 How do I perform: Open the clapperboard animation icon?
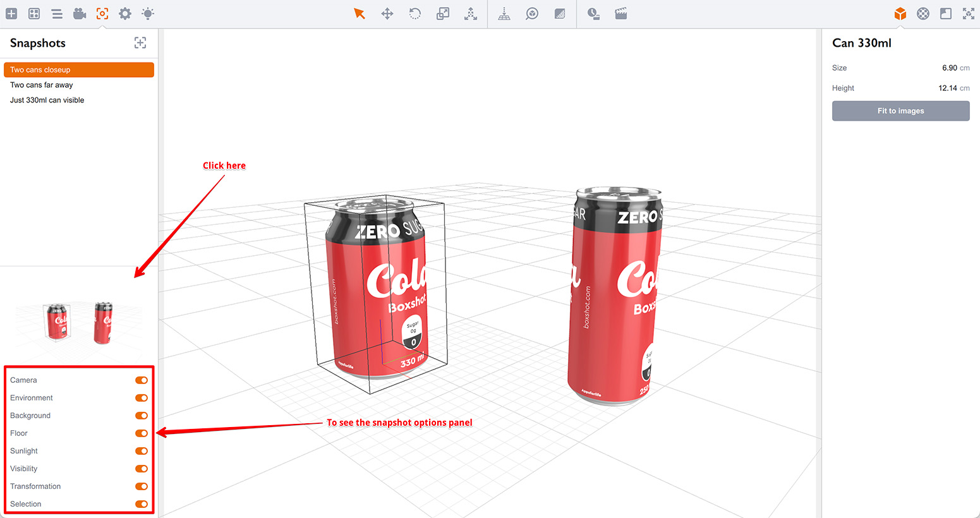621,13
